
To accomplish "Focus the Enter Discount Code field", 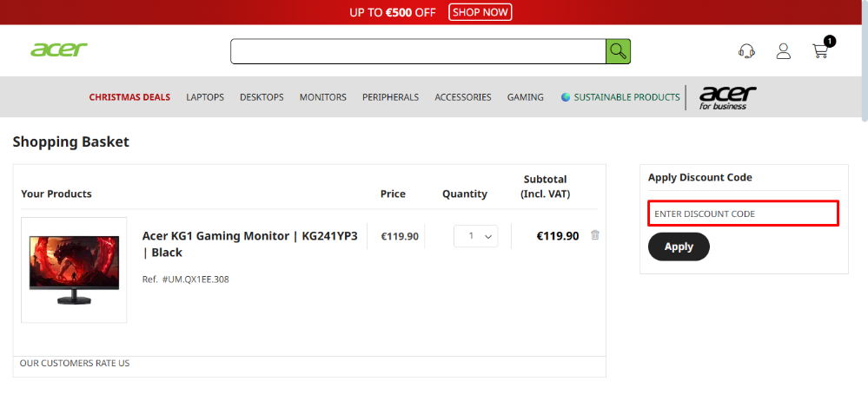I will click(744, 214).
